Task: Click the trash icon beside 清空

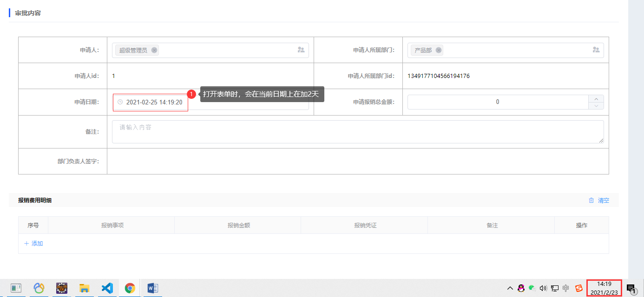Action: 591,200
